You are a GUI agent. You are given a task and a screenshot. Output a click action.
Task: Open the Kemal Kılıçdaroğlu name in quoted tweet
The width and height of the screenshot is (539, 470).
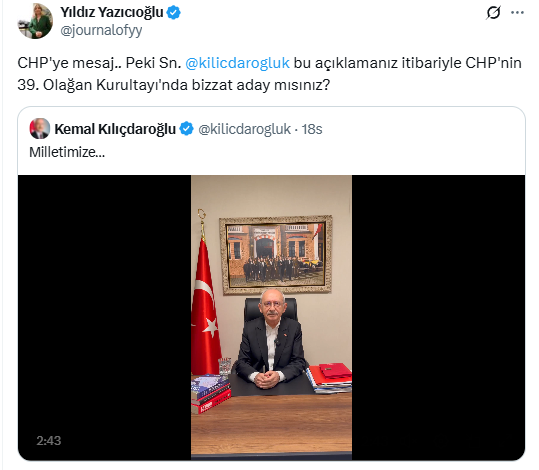[x=115, y=129]
